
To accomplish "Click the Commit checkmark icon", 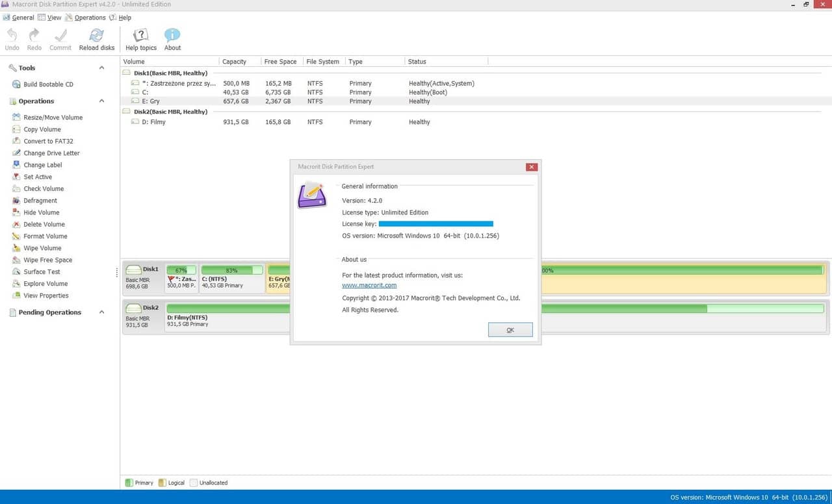I will coord(60,35).
